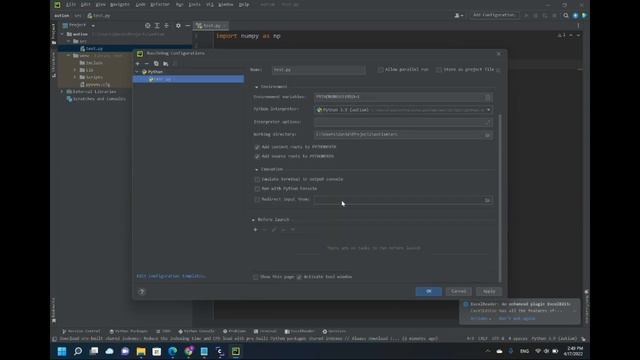Open Project panel settings gear
The width and height of the screenshot is (640, 360).
[x=178, y=25]
